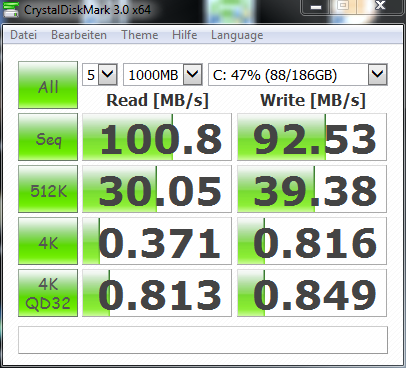
Task: Run the Seq benchmark
Action: 48,137
